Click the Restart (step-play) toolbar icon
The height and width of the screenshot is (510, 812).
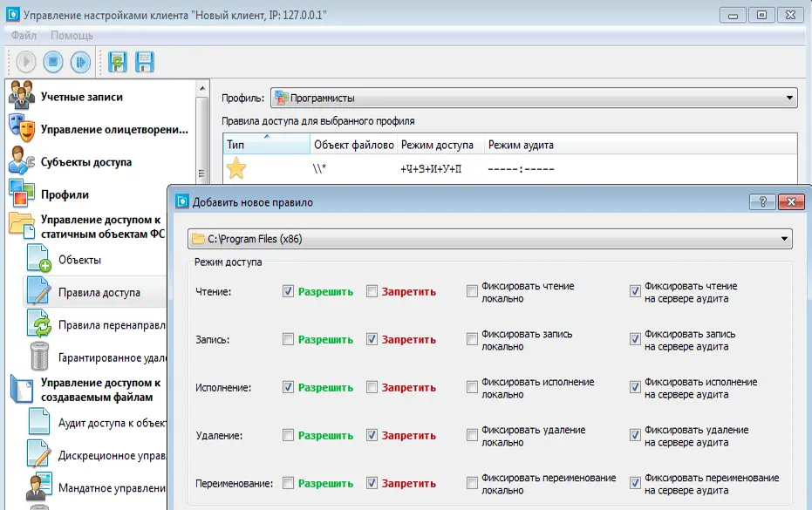tap(80, 62)
